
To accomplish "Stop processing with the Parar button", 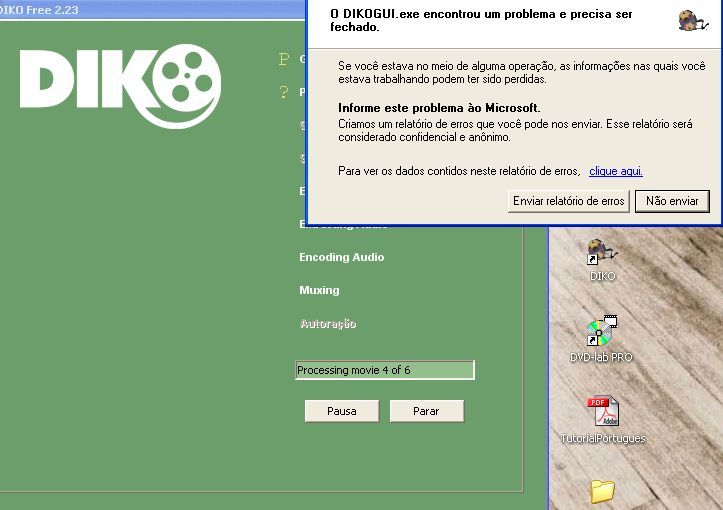I will 427,411.
